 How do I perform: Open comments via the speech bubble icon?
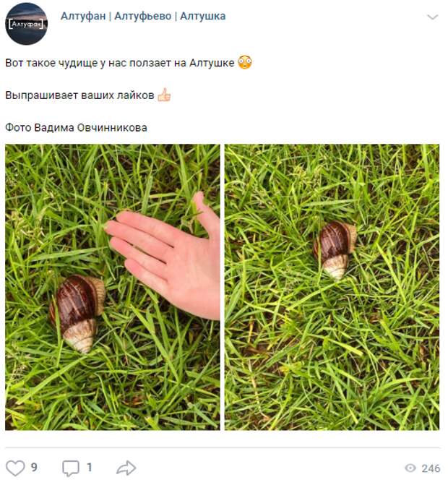(x=71, y=468)
